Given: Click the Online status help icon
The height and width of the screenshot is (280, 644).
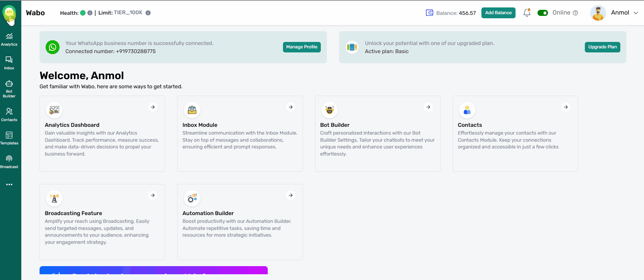Looking at the screenshot, I should 575,13.
